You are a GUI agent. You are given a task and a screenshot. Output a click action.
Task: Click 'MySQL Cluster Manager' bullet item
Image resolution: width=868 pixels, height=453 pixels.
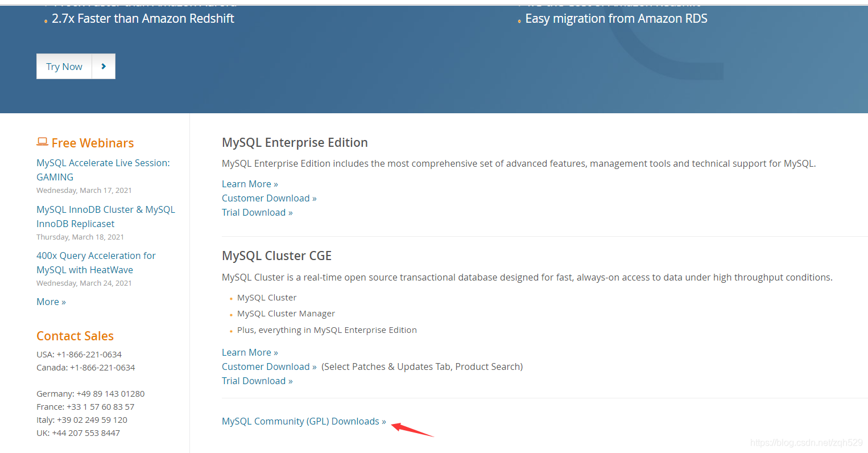click(286, 314)
